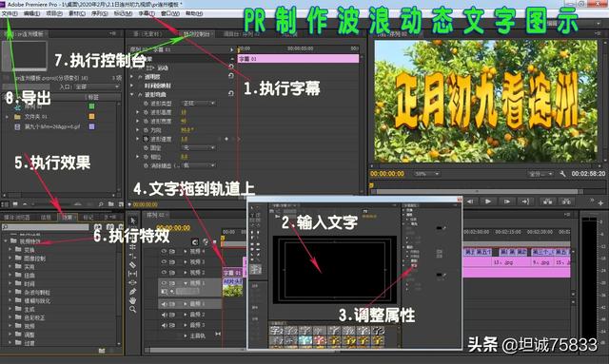This screenshot has height=364, width=609.
Task: Select the Razor tool in the toolbox
Action: coord(133,265)
